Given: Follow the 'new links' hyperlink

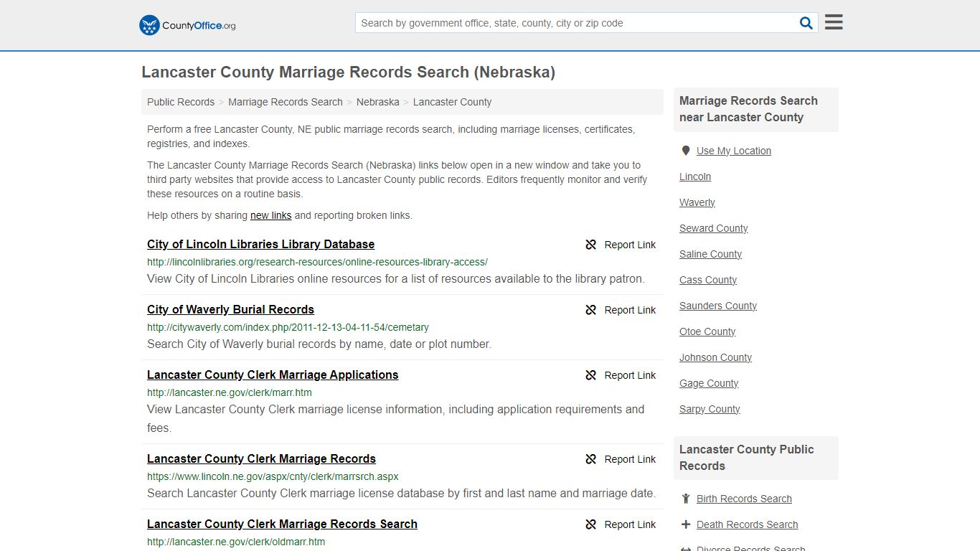Looking at the screenshot, I should click(271, 215).
